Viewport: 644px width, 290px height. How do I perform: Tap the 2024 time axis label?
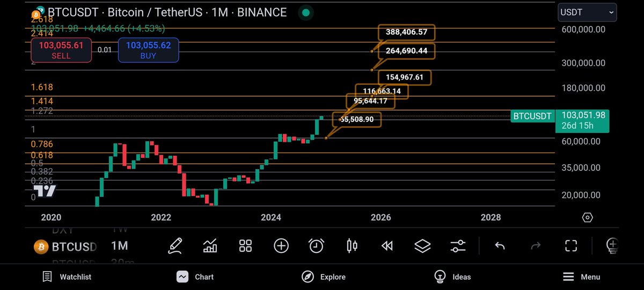[271, 218]
